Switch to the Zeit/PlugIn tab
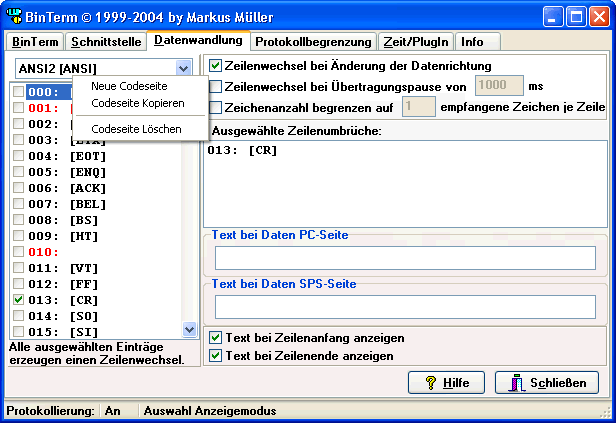This screenshot has height=423, width=616. [416, 42]
